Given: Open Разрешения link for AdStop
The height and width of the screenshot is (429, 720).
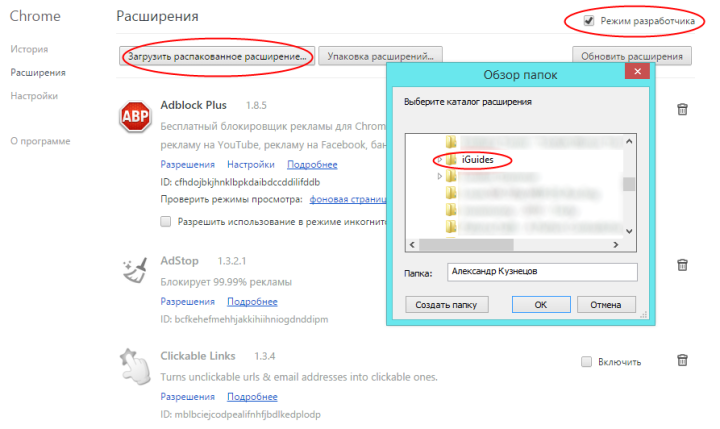Looking at the screenshot, I should pos(187,302).
